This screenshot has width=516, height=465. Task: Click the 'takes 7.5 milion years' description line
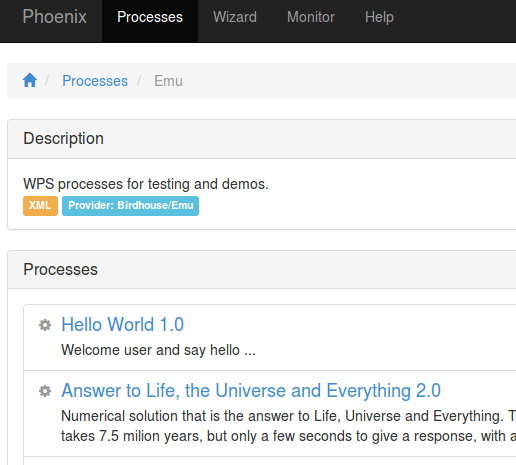point(289,436)
